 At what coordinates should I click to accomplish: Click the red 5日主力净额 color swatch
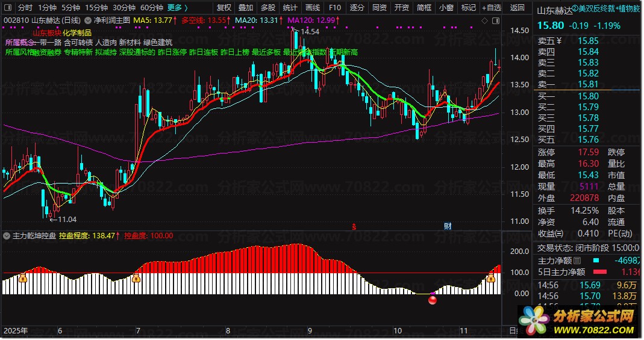(599, 272)
